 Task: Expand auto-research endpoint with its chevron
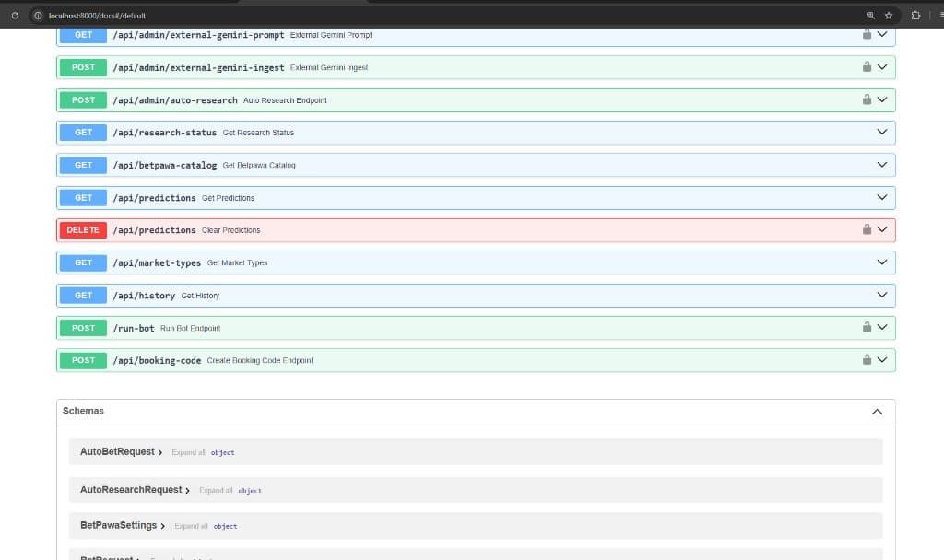pos(882,99)
